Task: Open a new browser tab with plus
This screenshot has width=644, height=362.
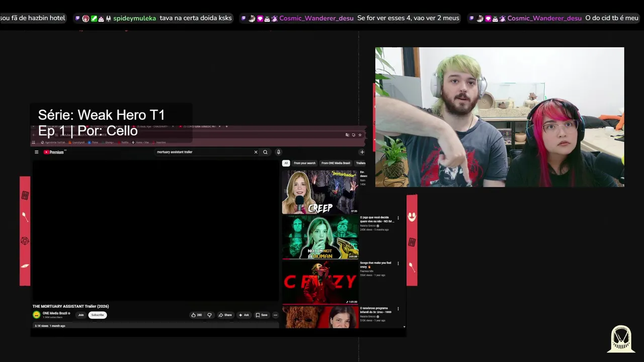Action: click(226, 126)
